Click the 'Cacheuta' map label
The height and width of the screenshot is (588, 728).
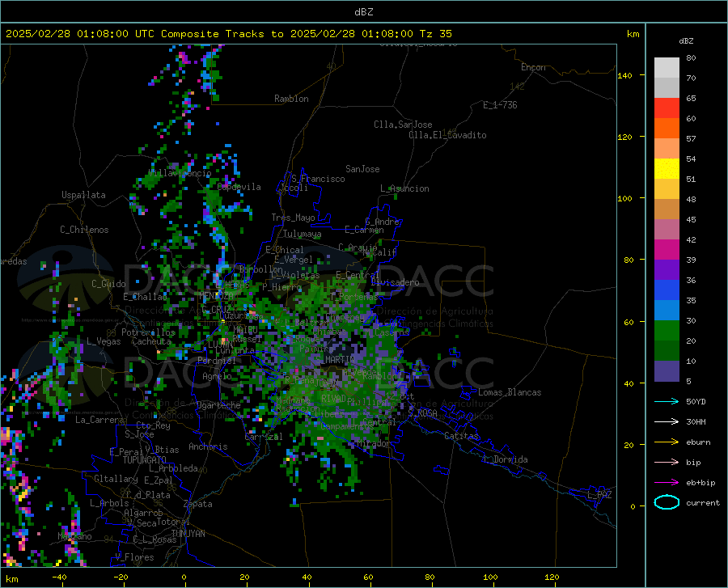click(151, 341)
